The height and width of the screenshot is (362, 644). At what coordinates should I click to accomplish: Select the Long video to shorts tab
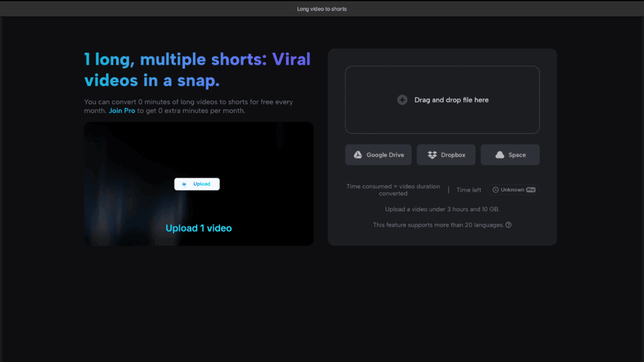(x=321, y=9)
